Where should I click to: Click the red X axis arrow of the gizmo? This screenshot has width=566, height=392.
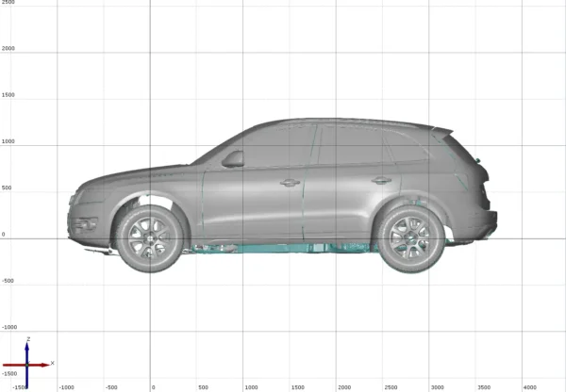tap(26, 365)
